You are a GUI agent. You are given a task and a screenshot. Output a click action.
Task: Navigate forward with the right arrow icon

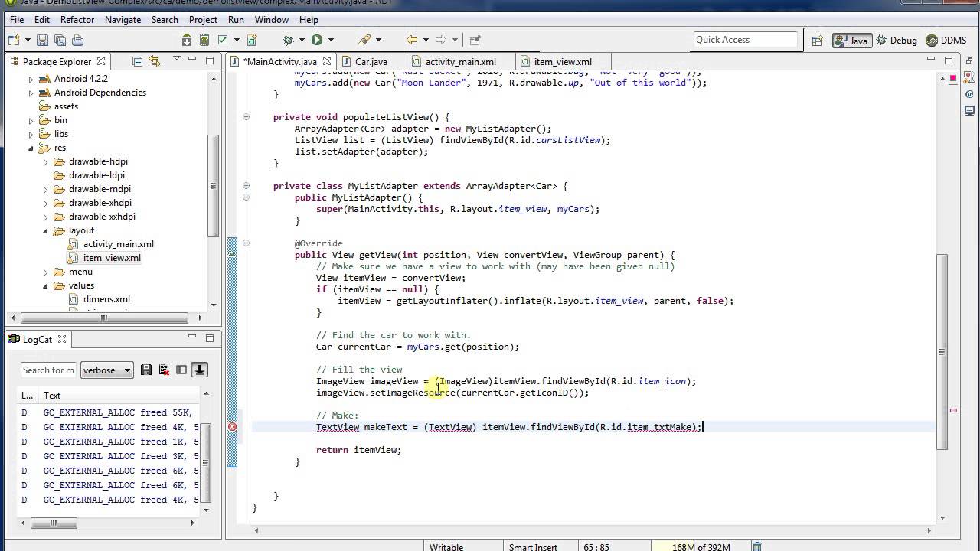pos(440,40)
